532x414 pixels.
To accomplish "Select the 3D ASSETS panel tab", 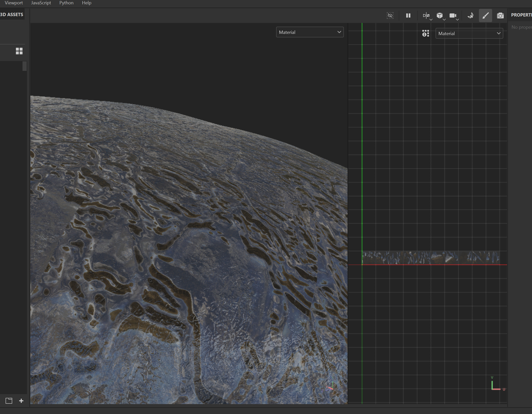I will point(12,14).
